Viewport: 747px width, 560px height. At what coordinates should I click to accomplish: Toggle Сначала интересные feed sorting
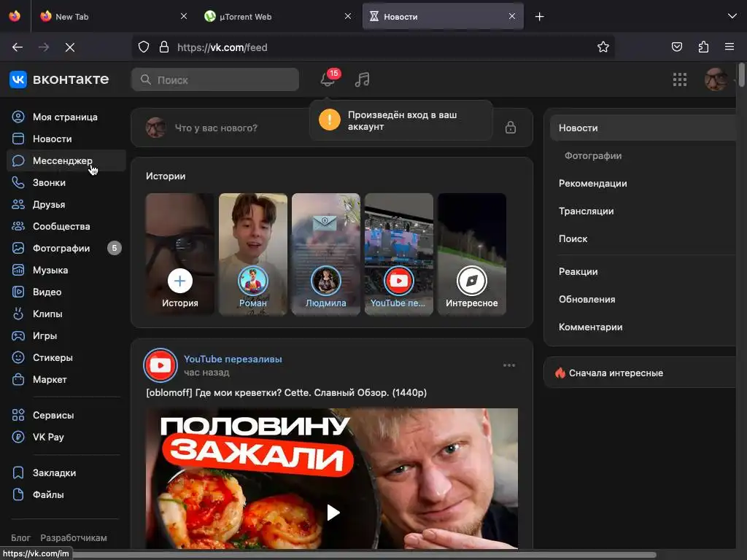click(640, 373)
